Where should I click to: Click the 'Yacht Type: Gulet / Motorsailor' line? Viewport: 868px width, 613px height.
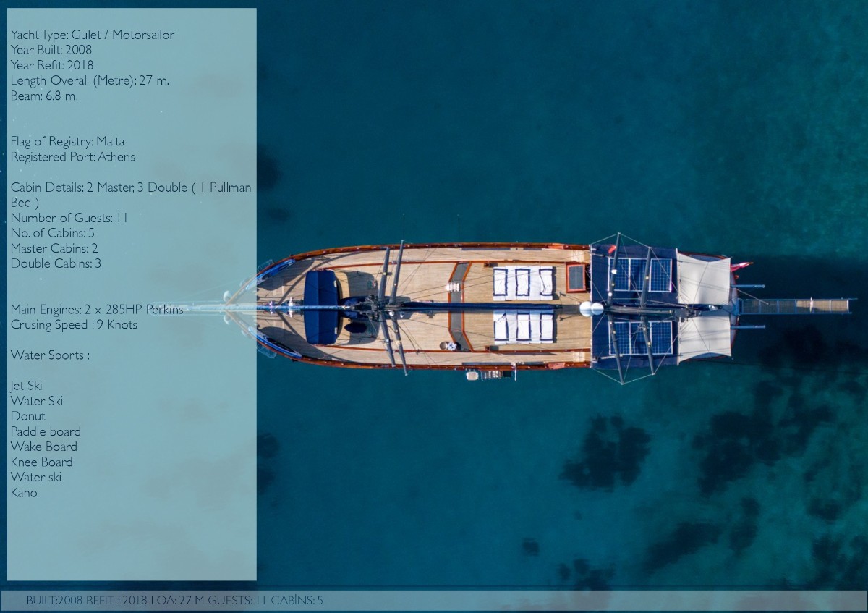[92, 35]
